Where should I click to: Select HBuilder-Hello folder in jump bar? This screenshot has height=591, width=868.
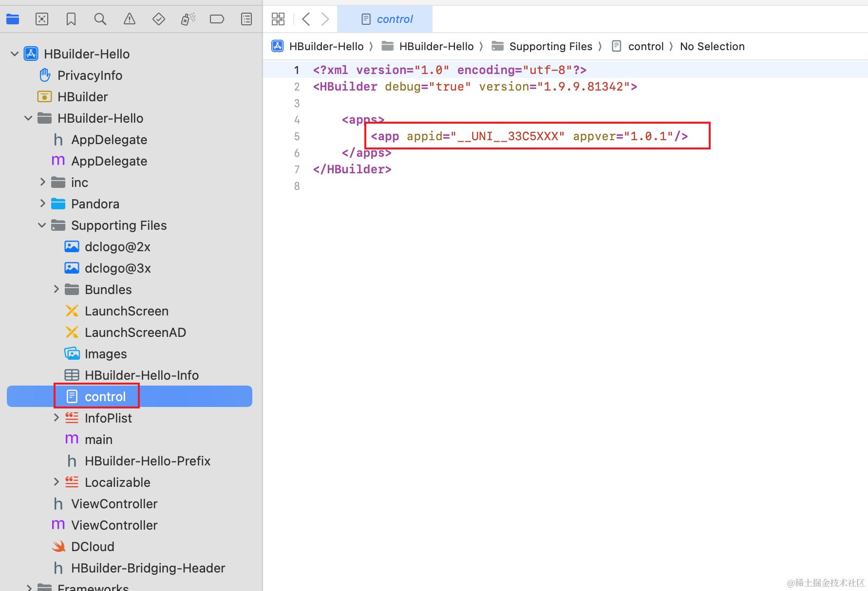pos(428,46)
